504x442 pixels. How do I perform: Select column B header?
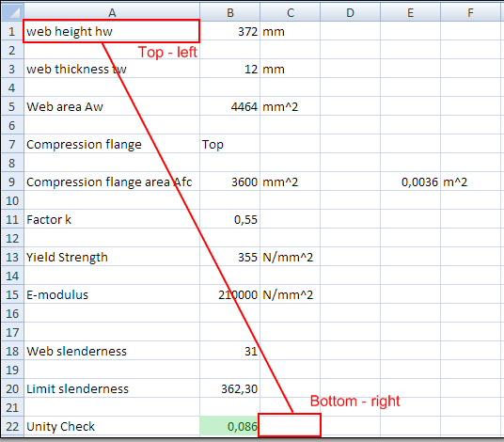(x=229, y=12)
